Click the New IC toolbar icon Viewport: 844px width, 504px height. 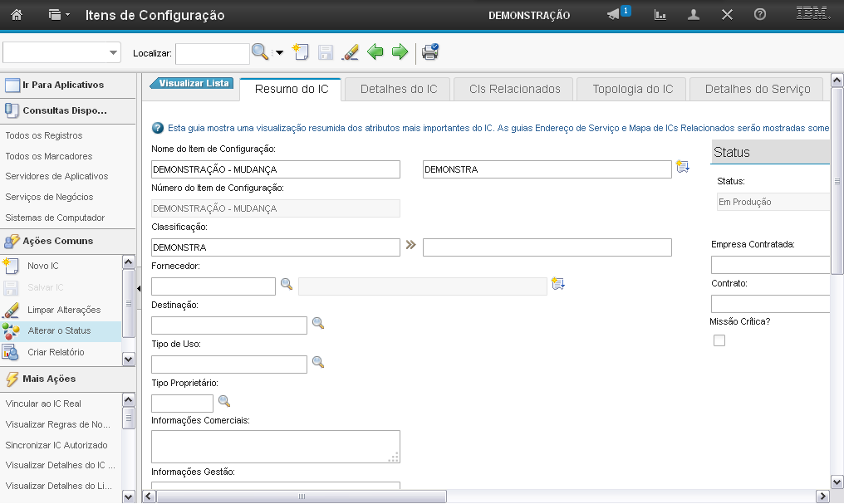[302, 52]
